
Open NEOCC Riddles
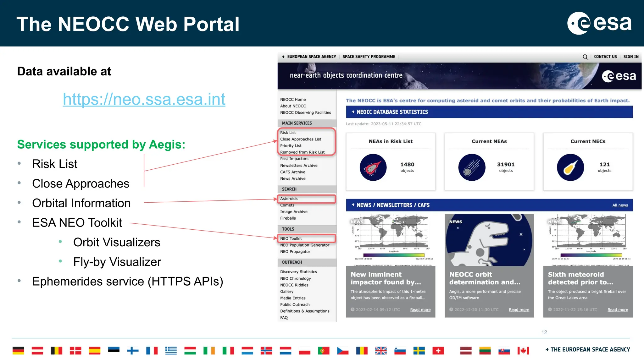(x=294, y=285)
